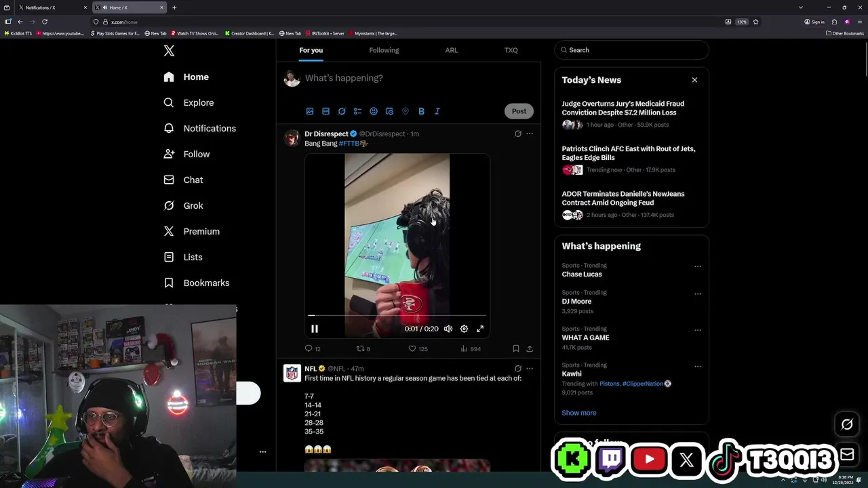Like Dr Disrespect's post
868x488 pixels.
click(x=418, y=348)
